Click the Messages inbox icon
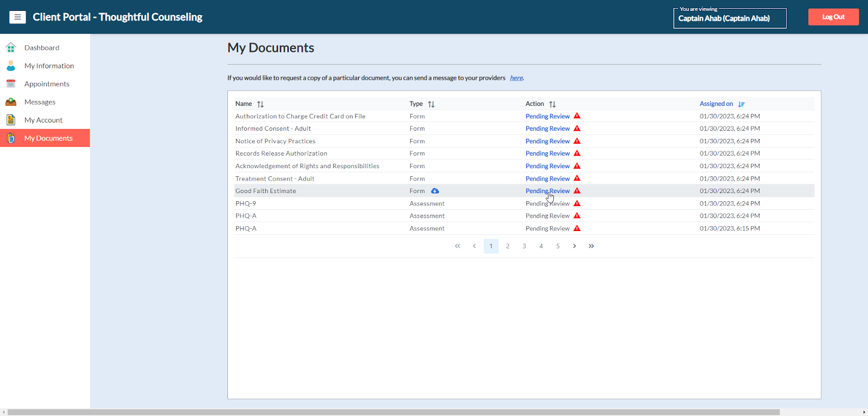 11,102
